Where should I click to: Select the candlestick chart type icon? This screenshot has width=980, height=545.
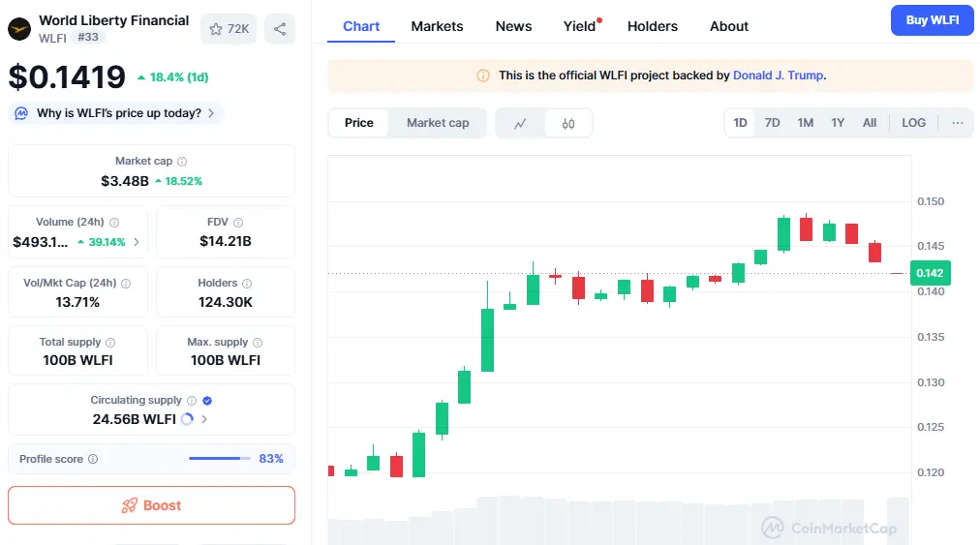568,123
